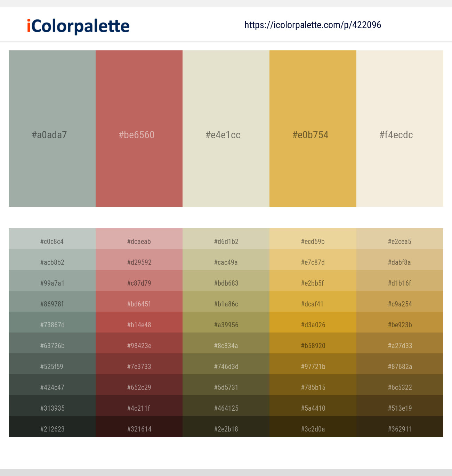The height and width of the screenshot is (476, 452).
Task: Pick the #d3a026 mustard shade swatch
Action: point(313,325)
